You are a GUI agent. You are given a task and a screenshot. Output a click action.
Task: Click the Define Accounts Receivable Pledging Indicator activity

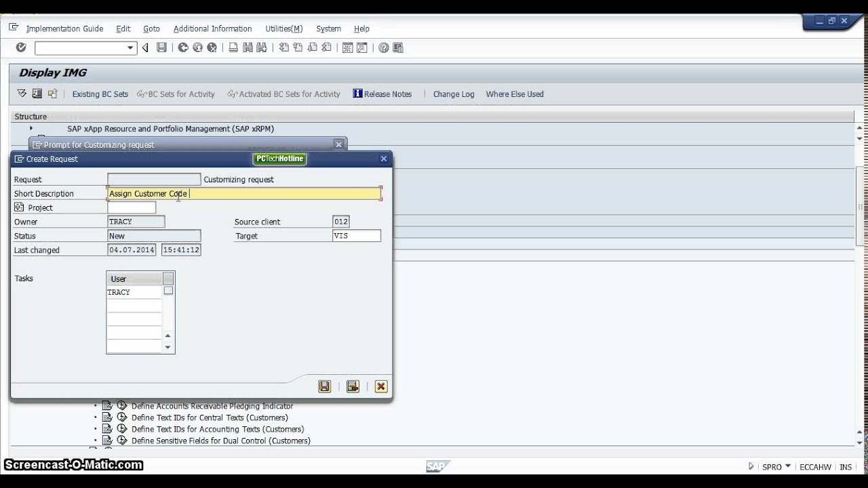(x=212, y=406)
